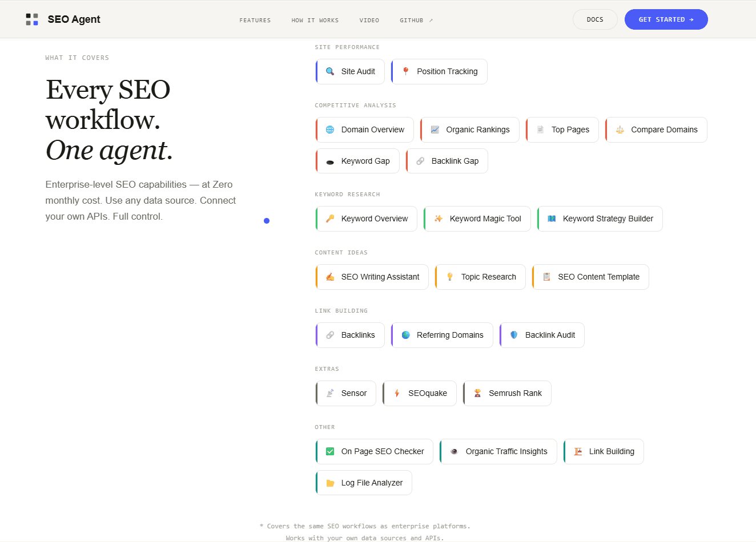Select the Compare Domains label

tap(665, 130)
